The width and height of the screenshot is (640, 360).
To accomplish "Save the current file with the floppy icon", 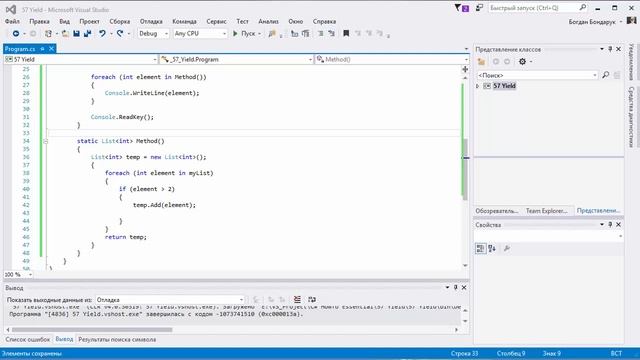I will pyautogui.click(x=76, y=33).
